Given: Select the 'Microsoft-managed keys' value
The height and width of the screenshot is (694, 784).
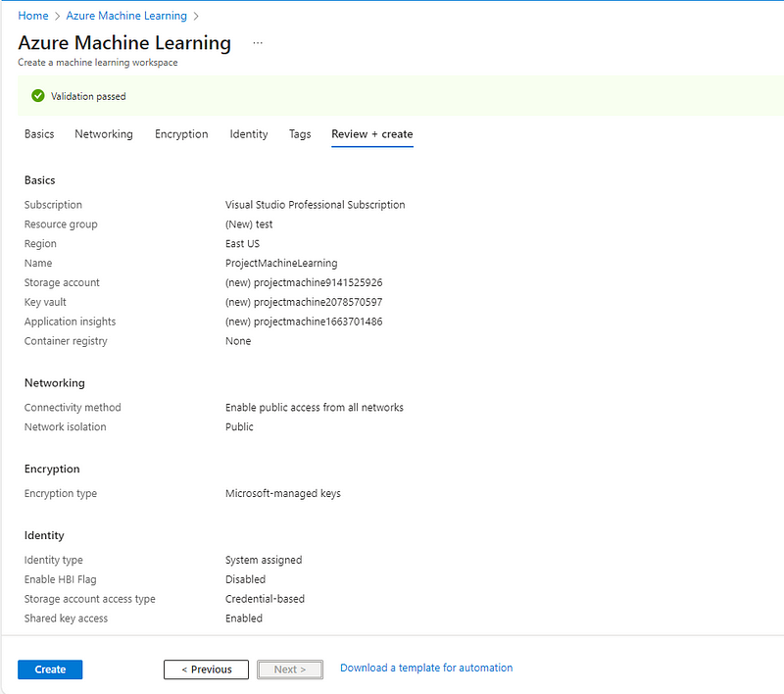Looking at the screenshot, I should (x=283, y=493).
